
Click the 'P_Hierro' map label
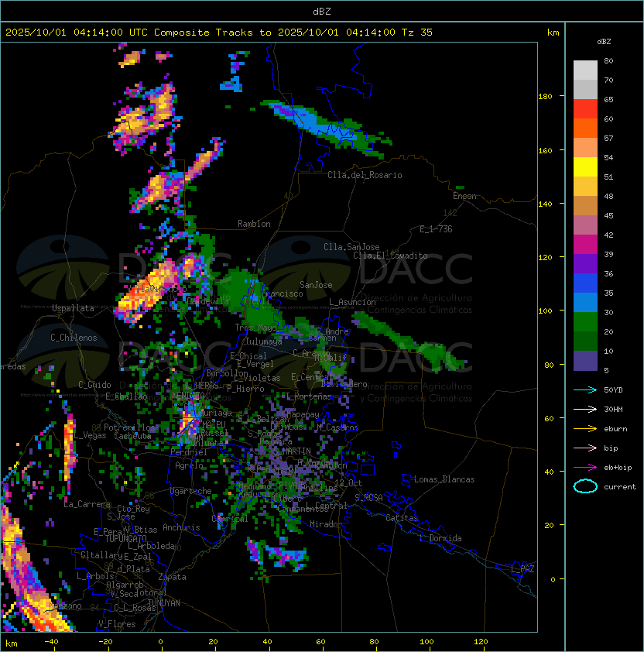tap(245, 389)
